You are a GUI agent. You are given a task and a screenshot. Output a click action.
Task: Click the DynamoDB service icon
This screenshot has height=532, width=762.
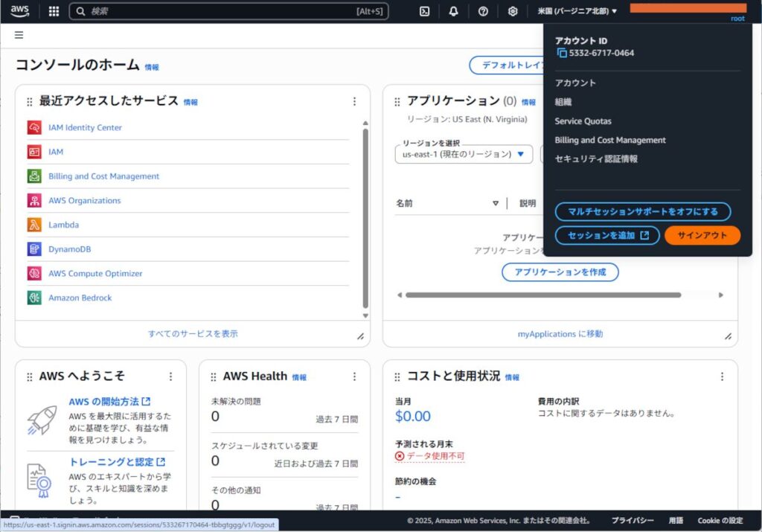click(34, 249)
